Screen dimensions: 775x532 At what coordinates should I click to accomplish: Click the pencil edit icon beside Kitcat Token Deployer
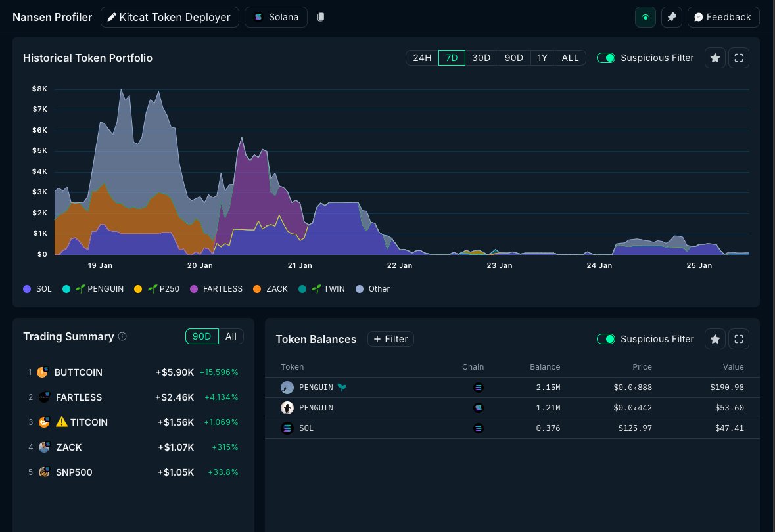(112, 17)
